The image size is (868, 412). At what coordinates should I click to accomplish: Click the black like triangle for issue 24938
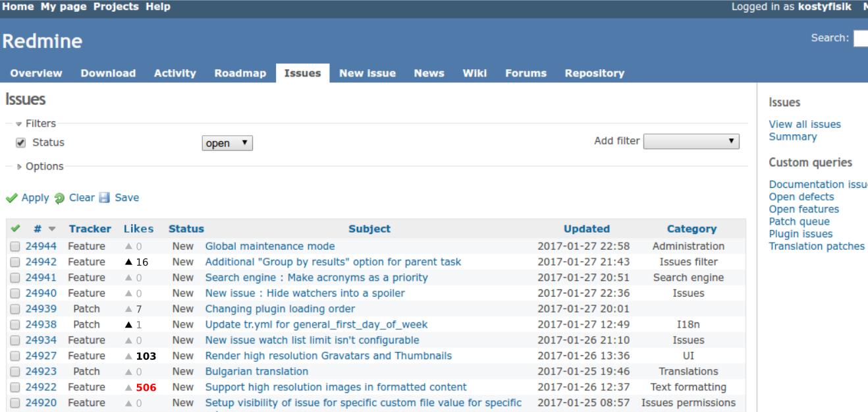click(128, 325)
